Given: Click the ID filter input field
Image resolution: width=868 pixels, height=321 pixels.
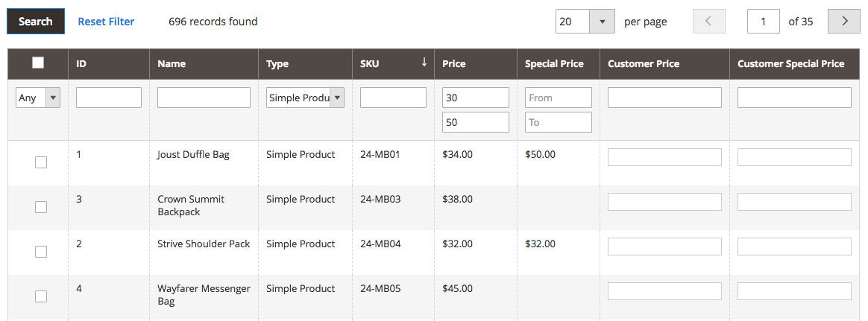Looking at the screenshot, I should [109, 98].
